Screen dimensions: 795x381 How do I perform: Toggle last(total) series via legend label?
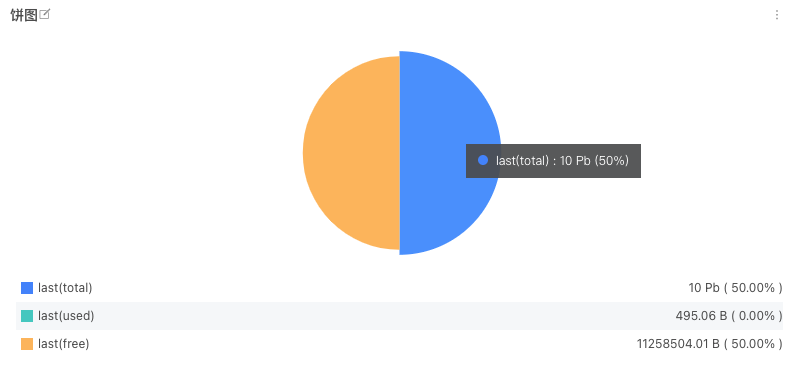click(65, 288)
